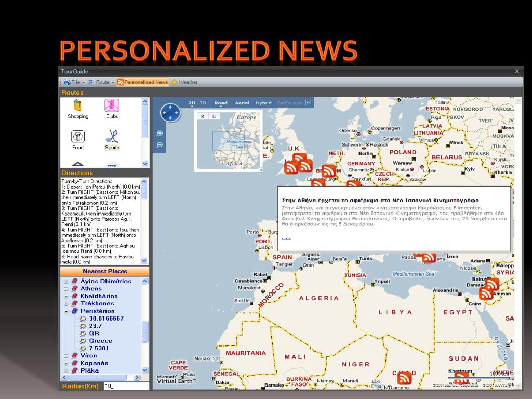Viewport: 532px width, 399px height.
Task: Open the RSS news marker near Amman
Action: [486, 294]
